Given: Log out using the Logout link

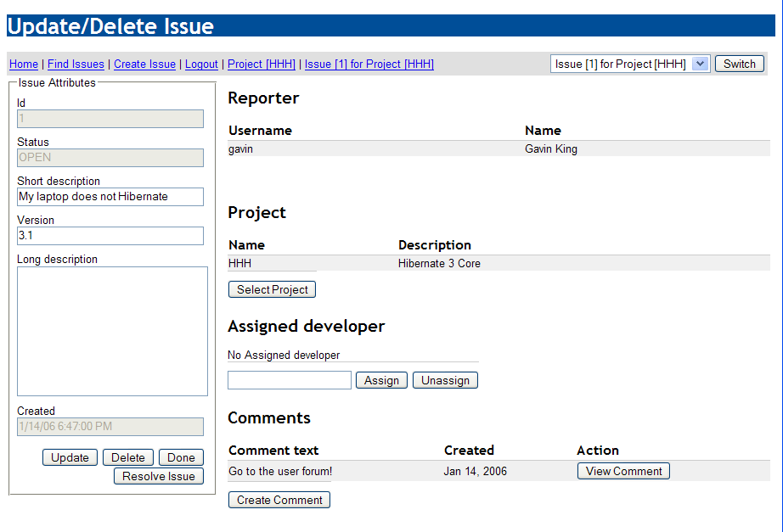Looking at the screenshot, I should click(201, 64).
